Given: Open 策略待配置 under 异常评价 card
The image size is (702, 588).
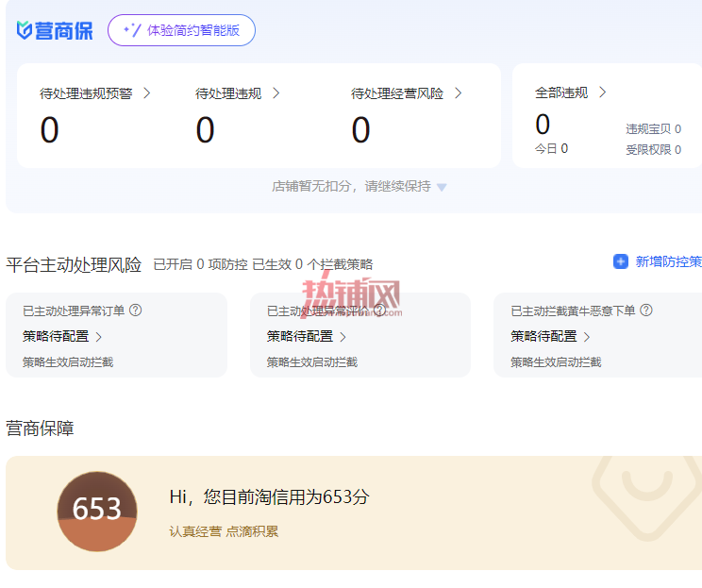Looking at the screenshot, I should [307, 336].
